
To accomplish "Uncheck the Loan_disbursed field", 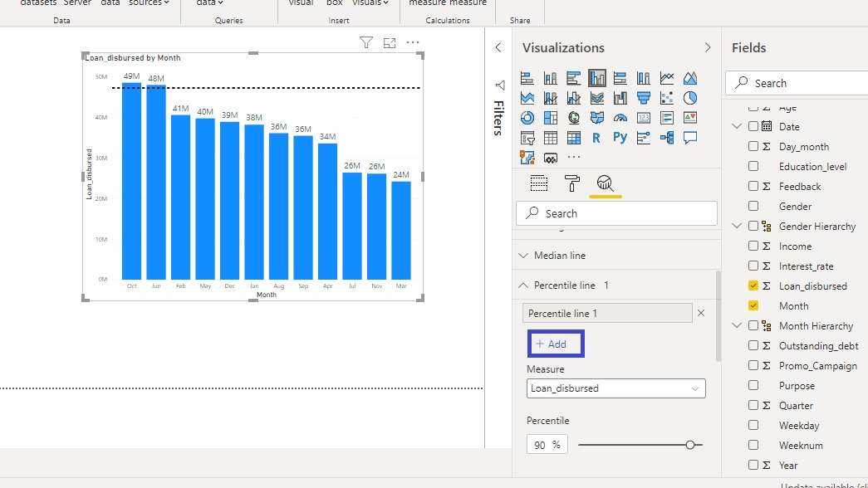I will (753, 285).
